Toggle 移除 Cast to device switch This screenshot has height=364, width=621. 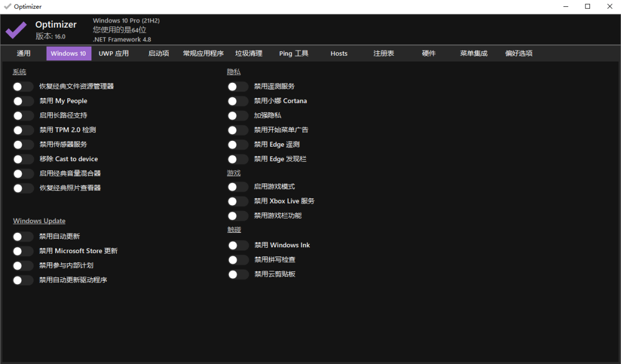22,159
